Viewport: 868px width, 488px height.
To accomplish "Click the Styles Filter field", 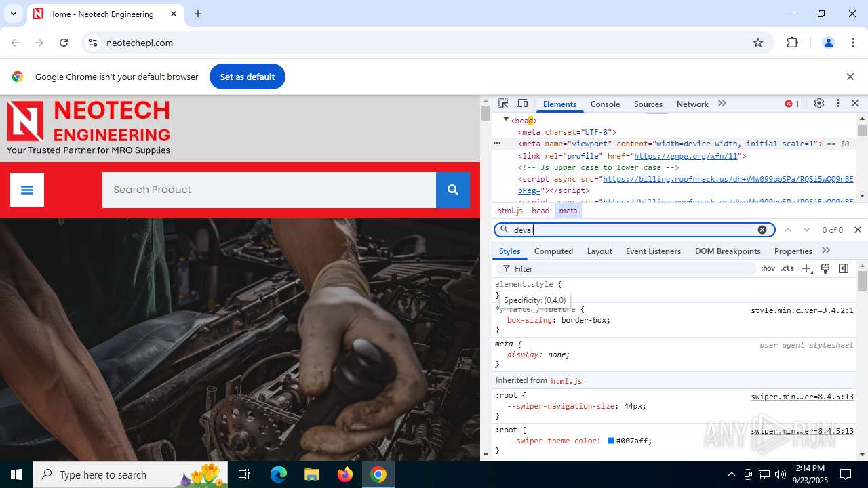I will click(x=626, y=268).
